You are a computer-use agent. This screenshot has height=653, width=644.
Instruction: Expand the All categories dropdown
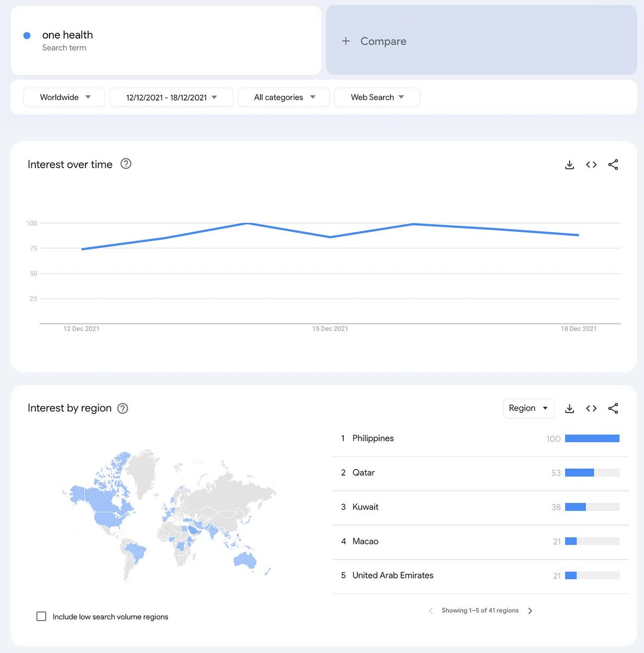[x=283, y=97]
